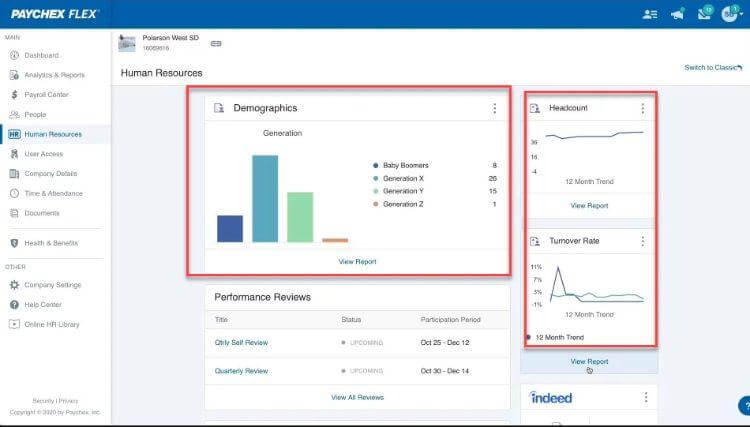Click the Health & Benefits shield icon
This screenshot has width=750, height=427.
(14, 243)
